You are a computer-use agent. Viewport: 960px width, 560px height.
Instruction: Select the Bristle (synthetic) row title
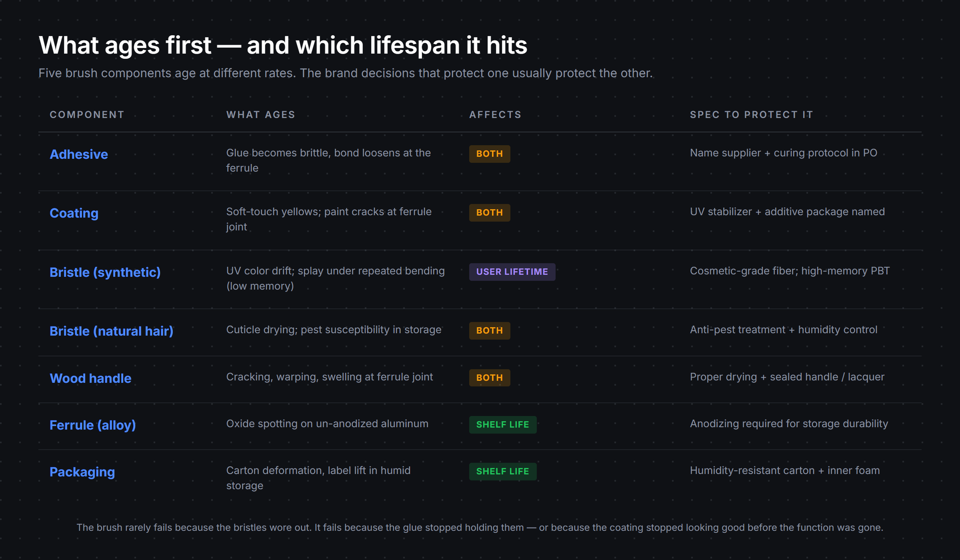point(105,272)
